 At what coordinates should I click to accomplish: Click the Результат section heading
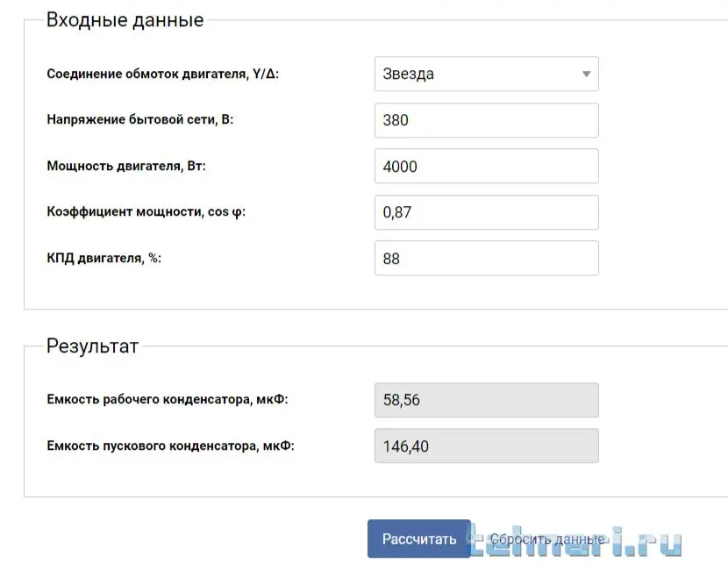pos(92,346)
